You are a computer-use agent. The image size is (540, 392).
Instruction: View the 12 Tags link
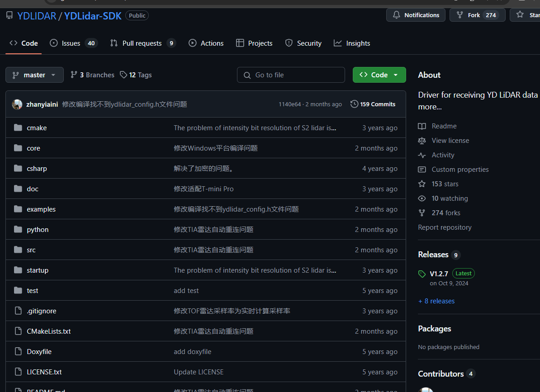(136, 75)
